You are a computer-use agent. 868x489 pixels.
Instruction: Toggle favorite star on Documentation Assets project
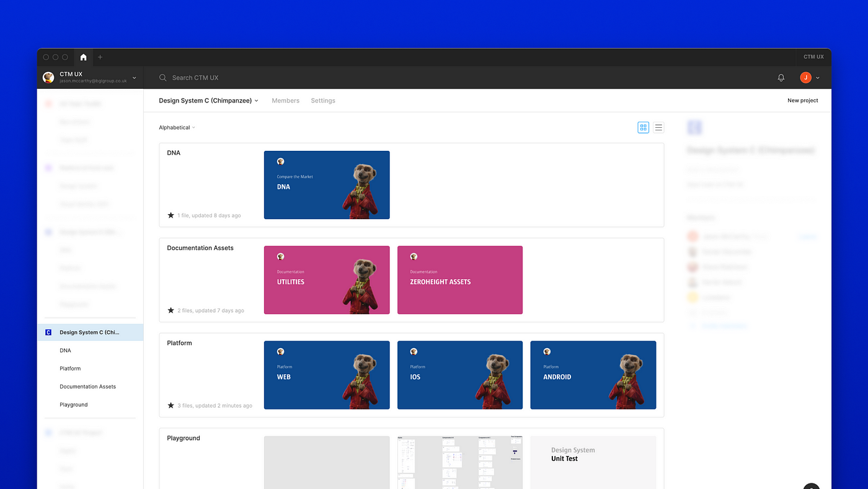171,310
